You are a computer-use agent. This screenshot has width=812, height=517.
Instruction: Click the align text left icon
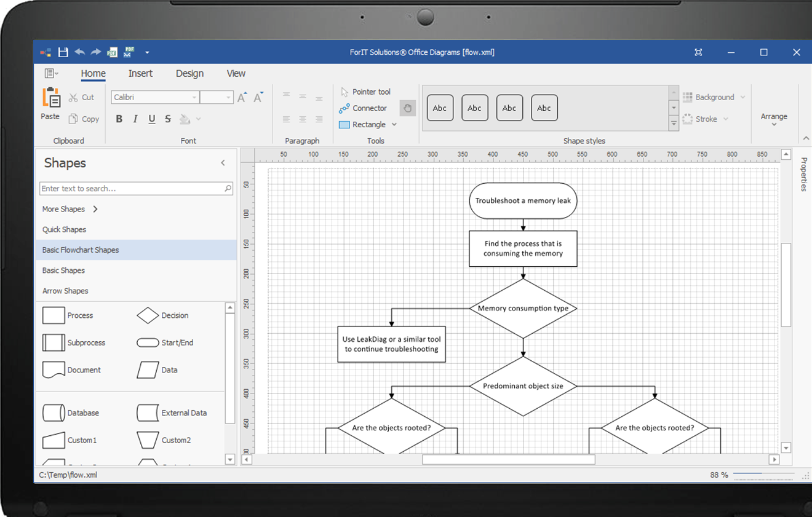click(286, 119)
